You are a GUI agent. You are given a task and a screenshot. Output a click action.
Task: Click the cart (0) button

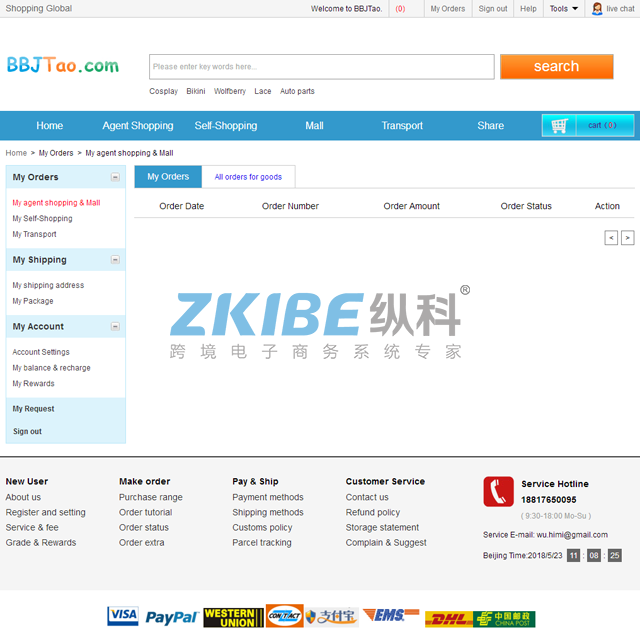click(605, 125)
